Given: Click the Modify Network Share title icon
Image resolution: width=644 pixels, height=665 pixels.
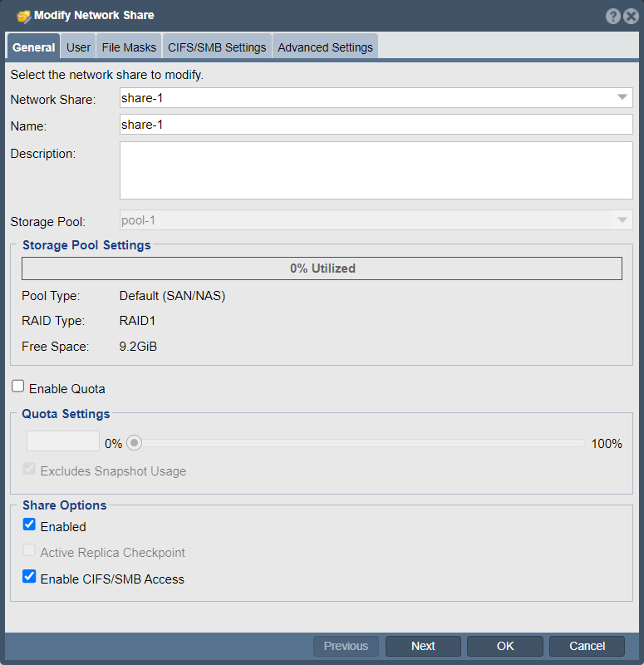Looking at the screenshot, I should tap(23, 16).
